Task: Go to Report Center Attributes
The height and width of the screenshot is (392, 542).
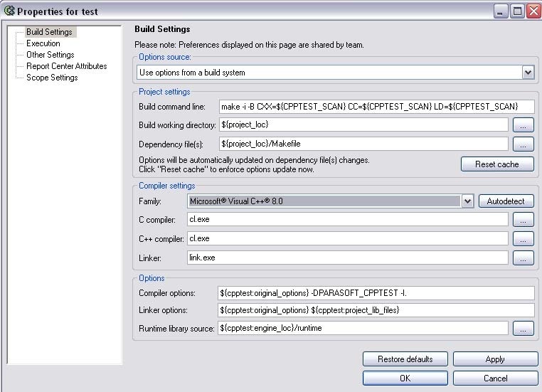Action: click(x=66, y=66)
